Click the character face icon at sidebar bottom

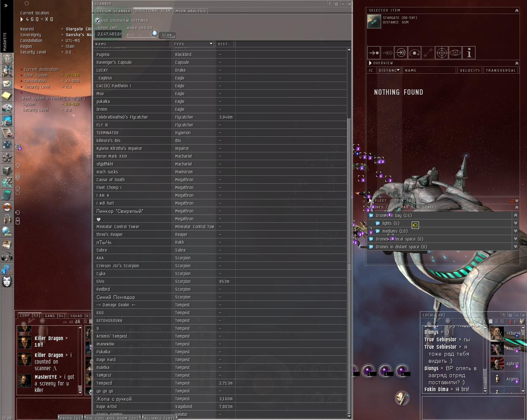click(x=7, y=281)
